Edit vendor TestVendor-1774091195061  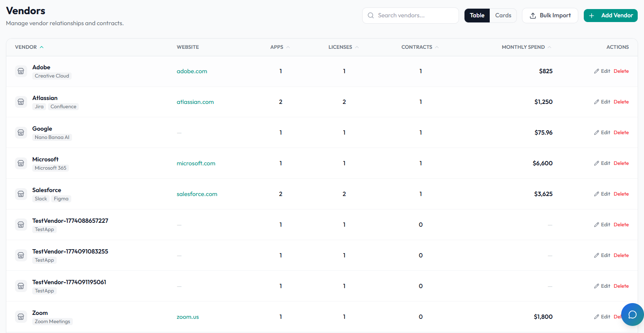click(x=602, y=286)
